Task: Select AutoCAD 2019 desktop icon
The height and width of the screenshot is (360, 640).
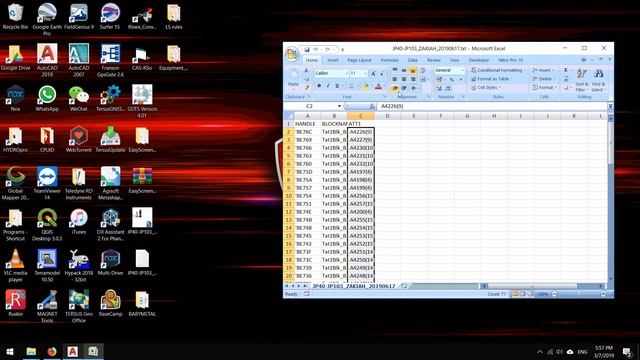Action: (47, 60)
